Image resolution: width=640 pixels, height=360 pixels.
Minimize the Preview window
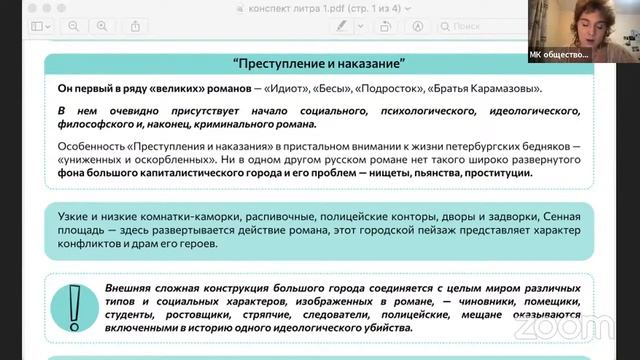[47, 8]
